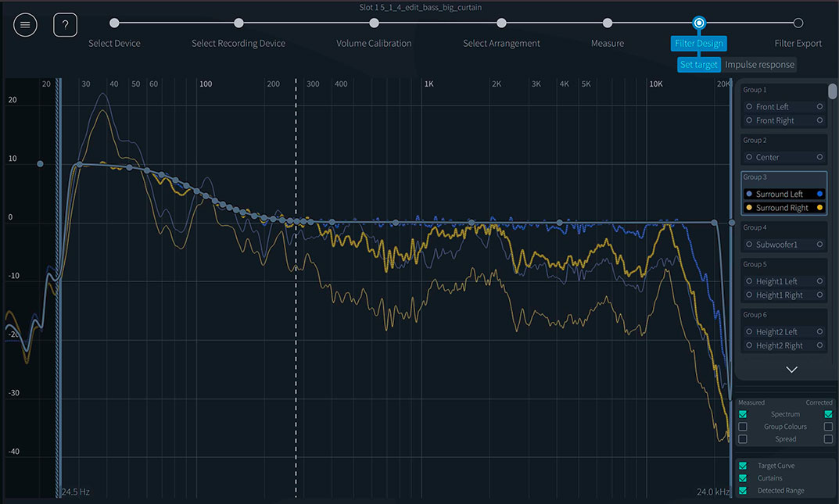The image size is (839, 504).
Task: Jump to the Filter Export step circle
Action: coord(798,23)
